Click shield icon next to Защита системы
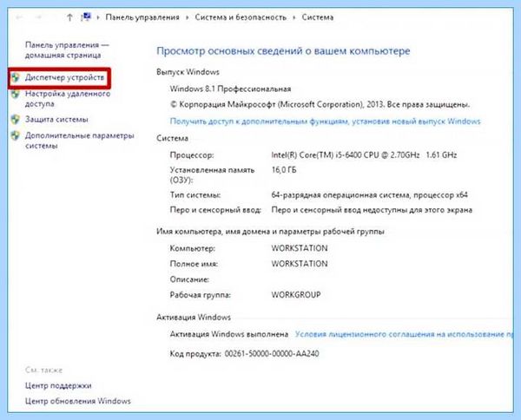521x420 pixels. [x=16, y=120]
